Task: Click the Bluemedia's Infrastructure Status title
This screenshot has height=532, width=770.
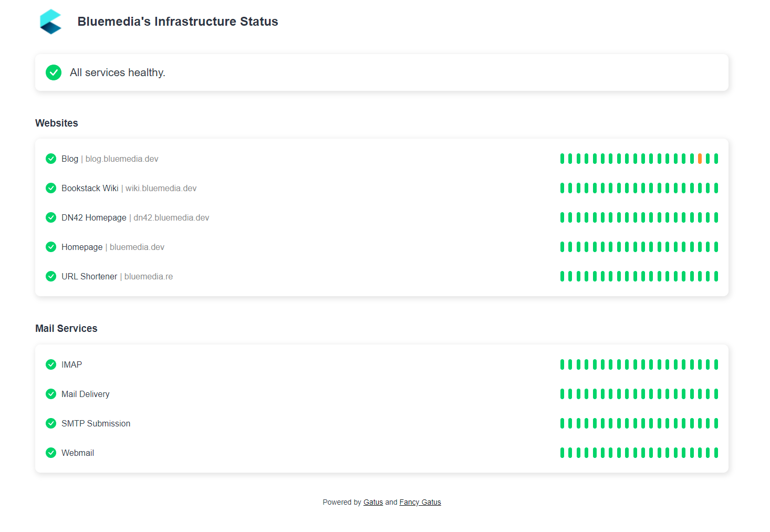Action: point(178,22)
